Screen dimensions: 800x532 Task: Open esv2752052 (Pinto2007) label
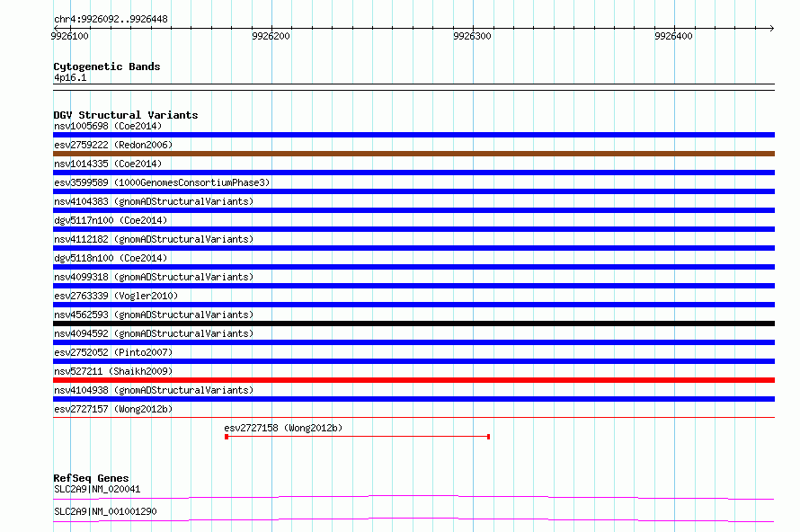(113, 352)
